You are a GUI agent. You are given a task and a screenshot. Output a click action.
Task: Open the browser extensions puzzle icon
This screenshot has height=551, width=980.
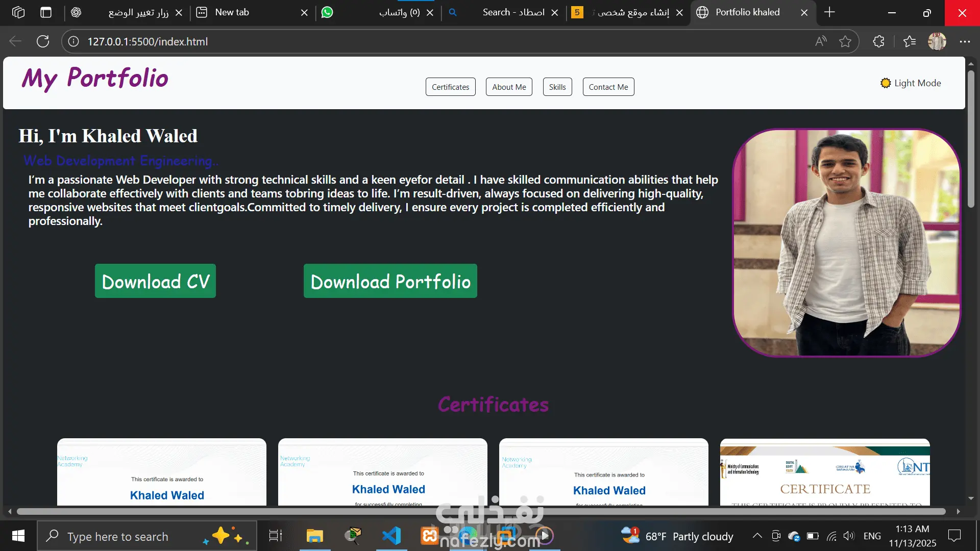(878, 41)
